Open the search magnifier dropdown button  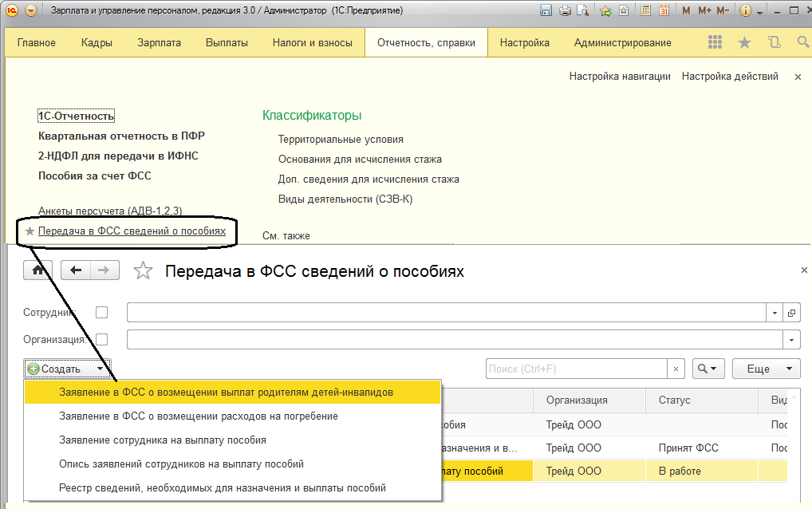tap(708, 369)
